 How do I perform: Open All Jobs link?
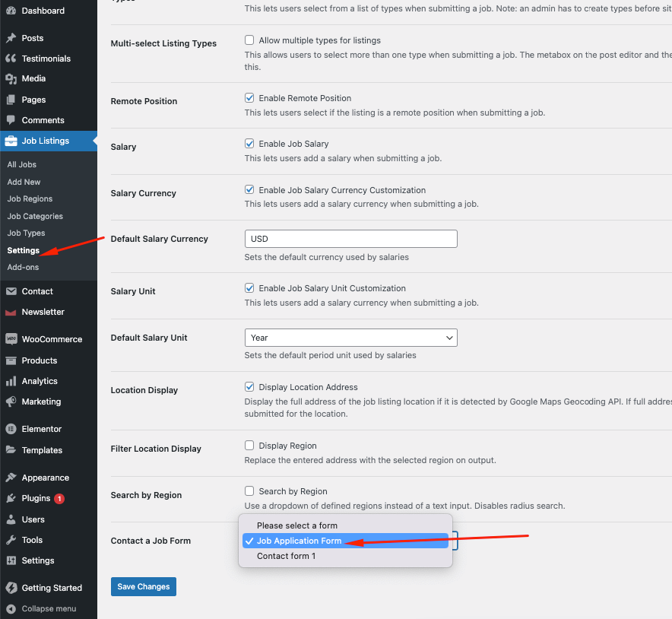22,164
